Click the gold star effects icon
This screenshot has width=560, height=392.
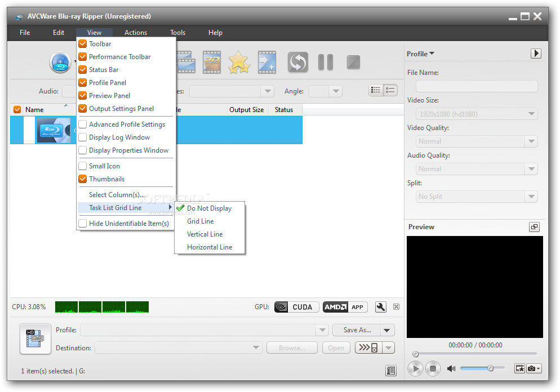pos(239,62)
